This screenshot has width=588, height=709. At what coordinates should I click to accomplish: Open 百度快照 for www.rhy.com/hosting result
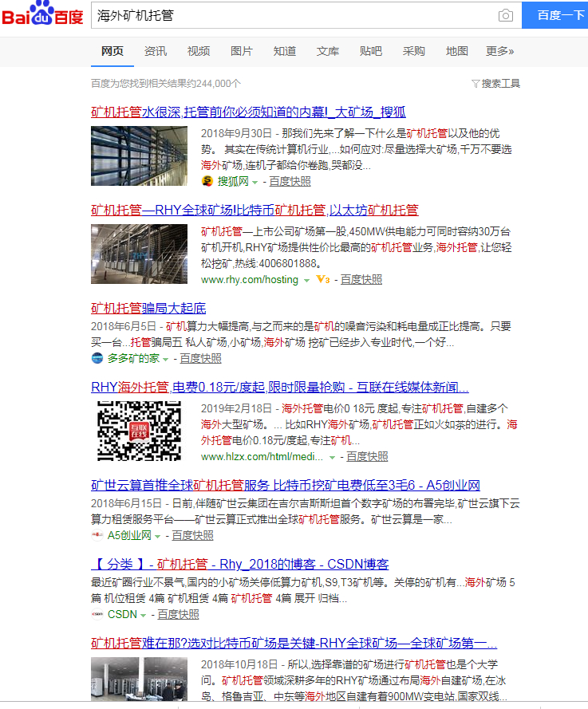pos(361,279)
